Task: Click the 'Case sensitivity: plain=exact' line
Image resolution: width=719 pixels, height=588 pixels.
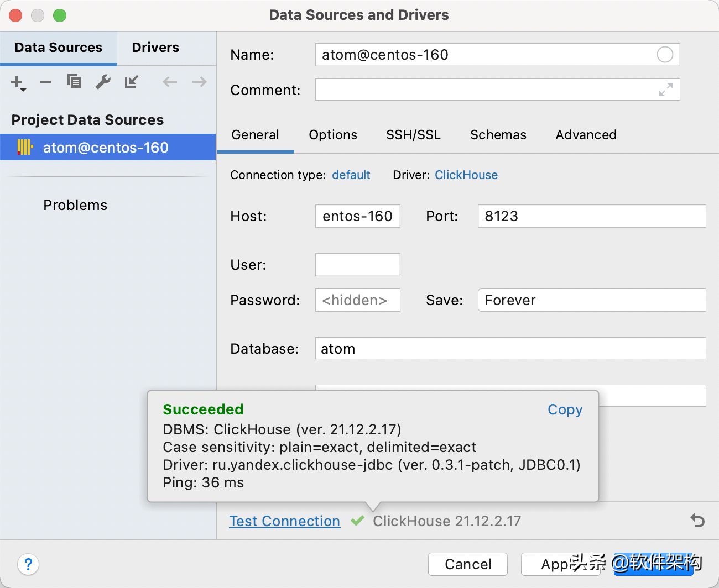Action: coord(319,447)
